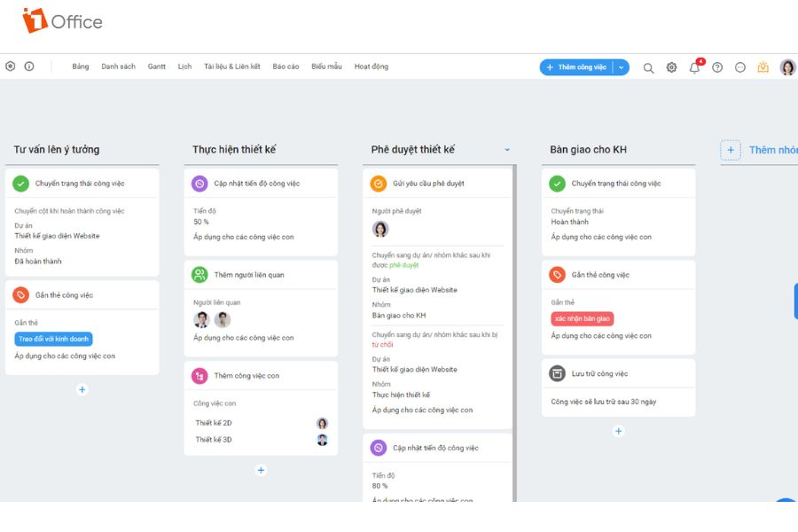This screenshot has height=532, width=798.
Task: Add automation under Thực hiện thiết kế column
Action: click(261, 470)
